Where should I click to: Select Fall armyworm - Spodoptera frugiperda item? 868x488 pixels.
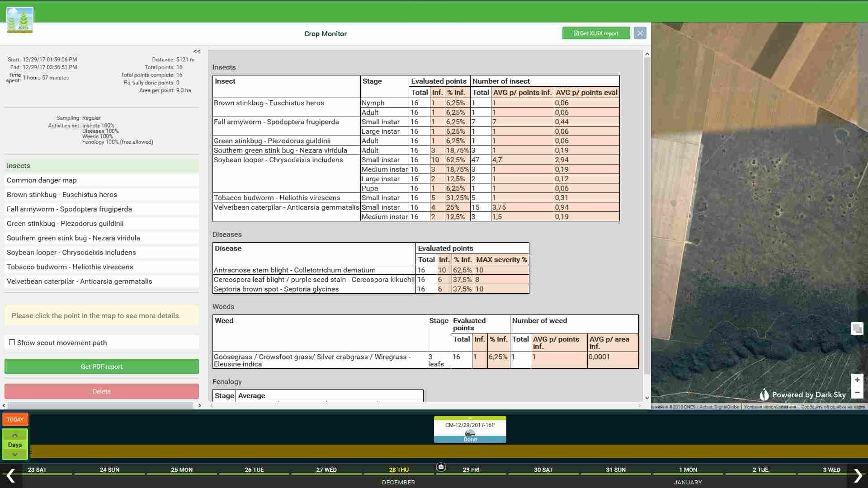tap(102, 209)
